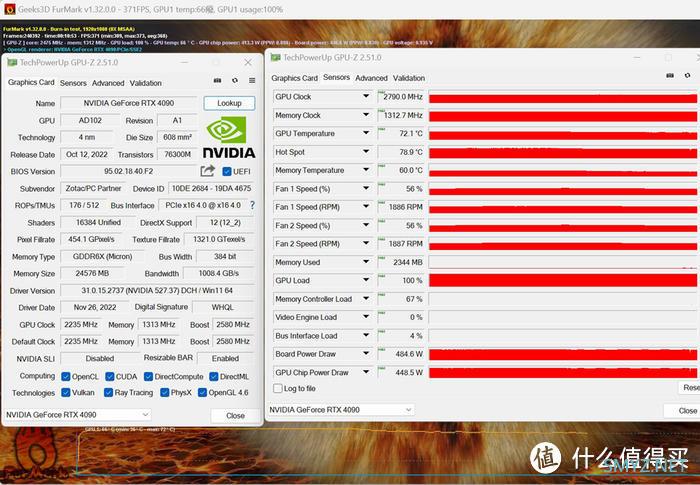The image size is (700, 485).
Task: Click the GPU Load red history graph
Action: [562, 280]
